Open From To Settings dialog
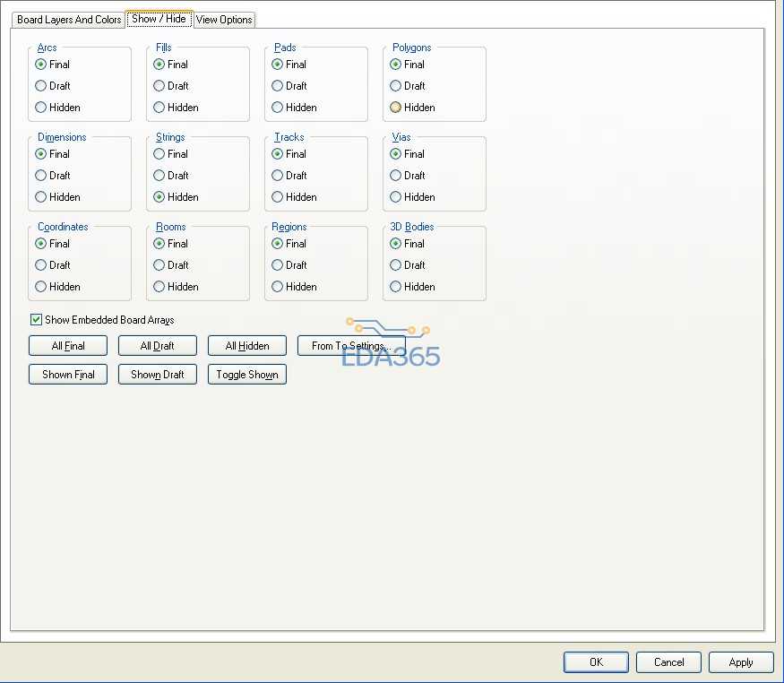The width and height of the screenshot is (784, 683). [x=351, y=345]
